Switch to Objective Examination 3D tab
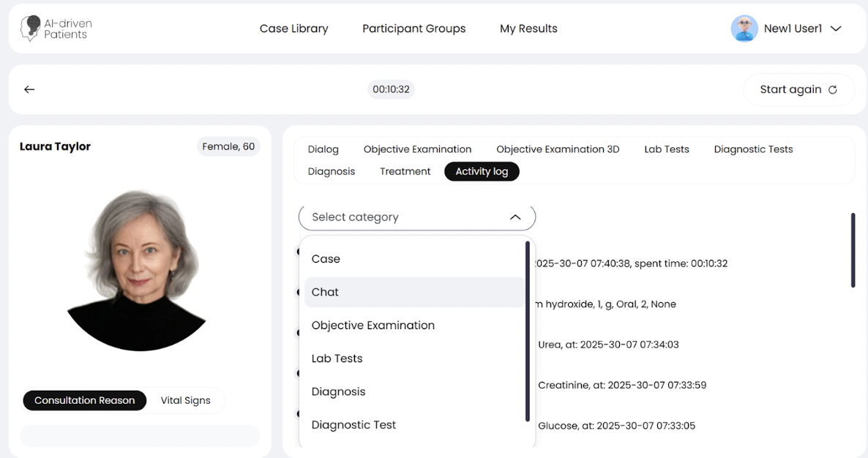 click(558, 149)
